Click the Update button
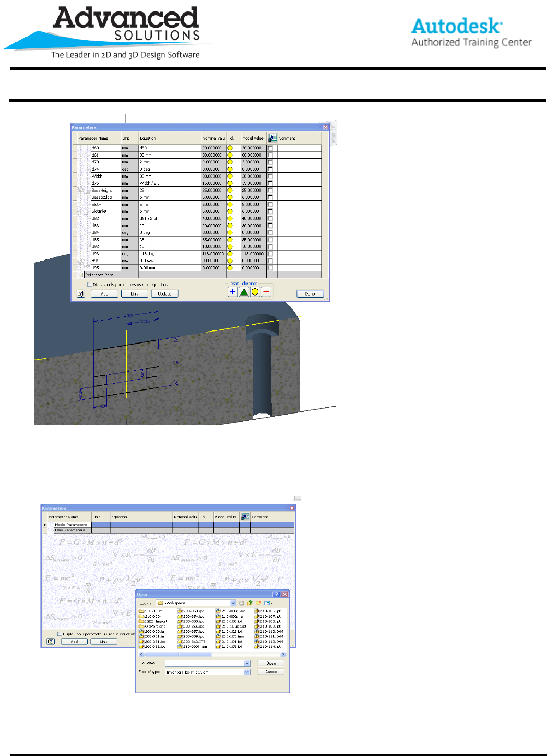Viewport: 547px width, 756px height. point(164,293)
